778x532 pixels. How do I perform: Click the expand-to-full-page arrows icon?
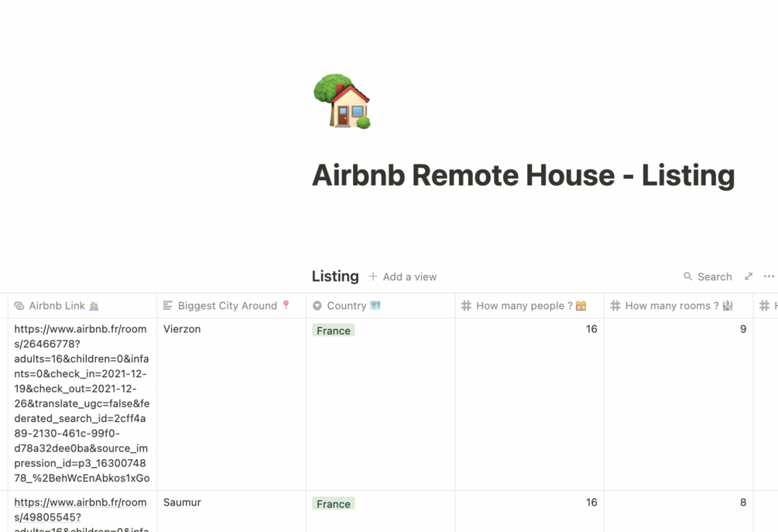click(x=748, y=276)
